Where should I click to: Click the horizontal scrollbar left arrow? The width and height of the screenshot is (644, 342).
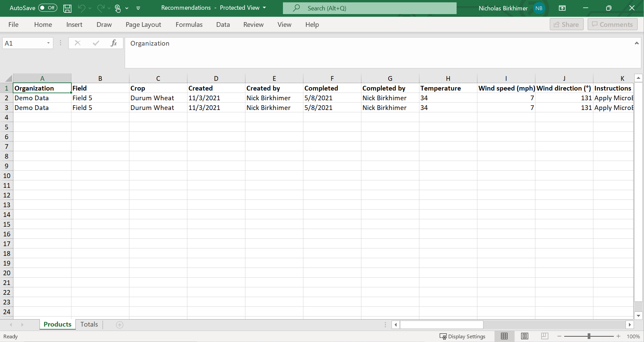tap(396, 325)
